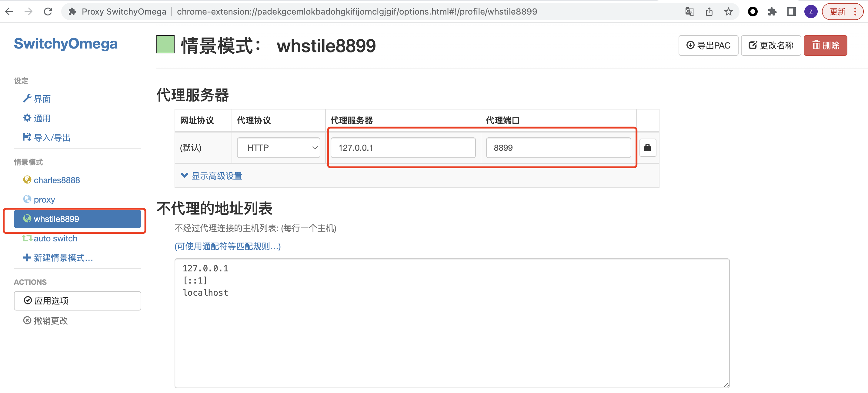Viewport: 868px width, 393px height.
Task: Click the 代理端口 port number input field
Action: pos(559,147)
